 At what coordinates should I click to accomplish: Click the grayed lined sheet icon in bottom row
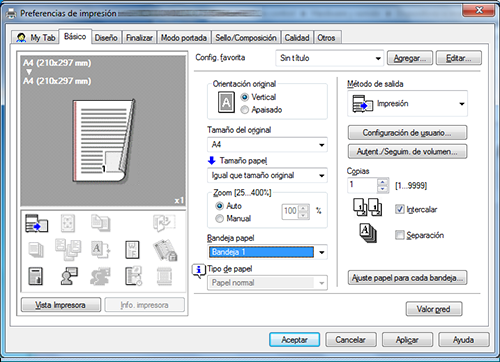pos(164,276)
